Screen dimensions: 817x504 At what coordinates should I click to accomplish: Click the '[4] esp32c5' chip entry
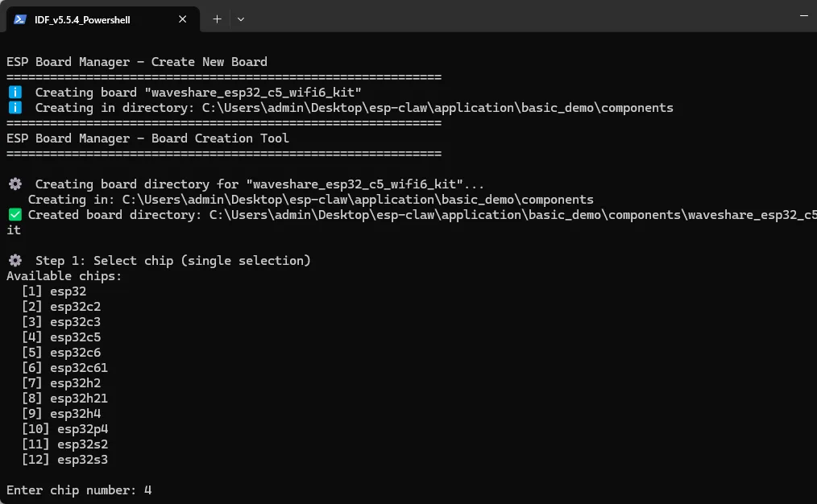click(x=61, y=337)
